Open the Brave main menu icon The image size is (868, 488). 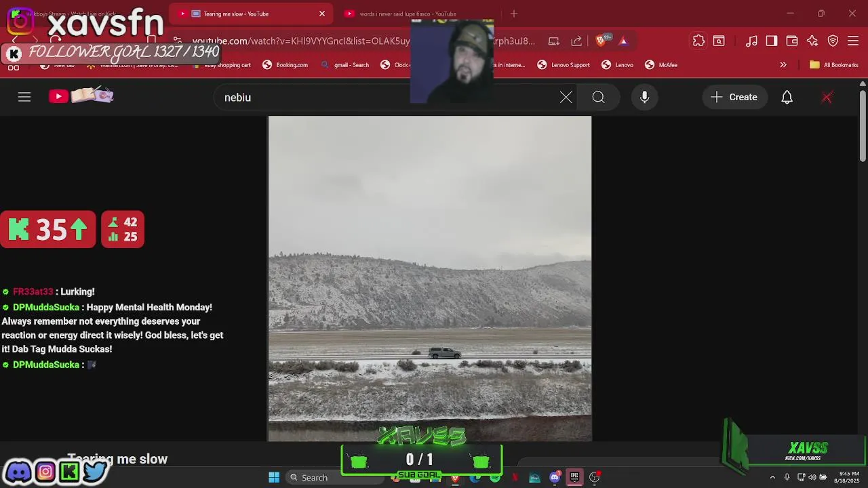click(853, 41)
